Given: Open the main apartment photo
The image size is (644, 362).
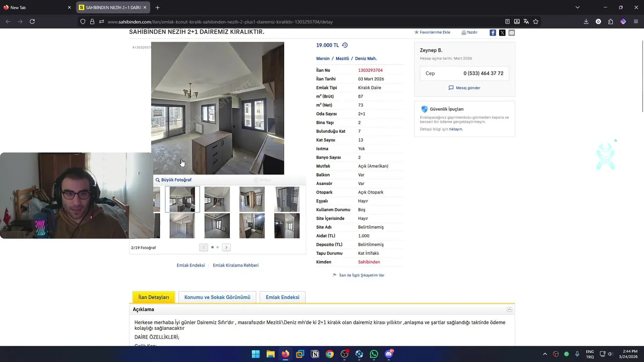Looking at the screenshot, I should [x=217, y=108].
